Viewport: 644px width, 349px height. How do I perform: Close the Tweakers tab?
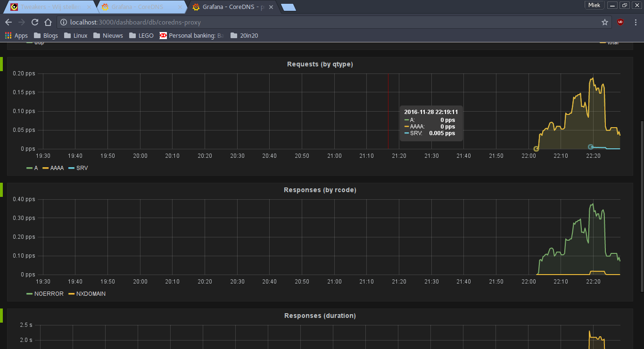pyautogui.click(x=89, y=7)
